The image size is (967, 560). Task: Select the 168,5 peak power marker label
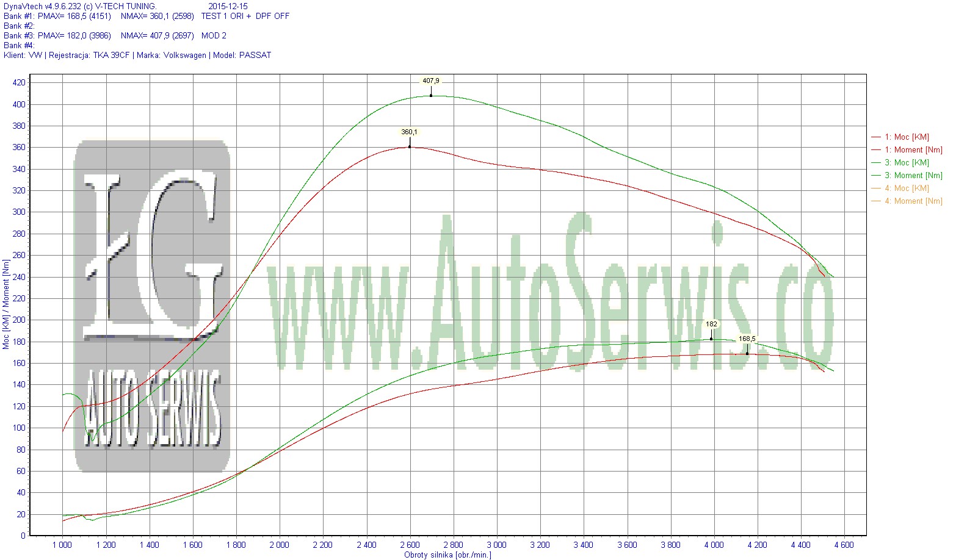(747, 339)
